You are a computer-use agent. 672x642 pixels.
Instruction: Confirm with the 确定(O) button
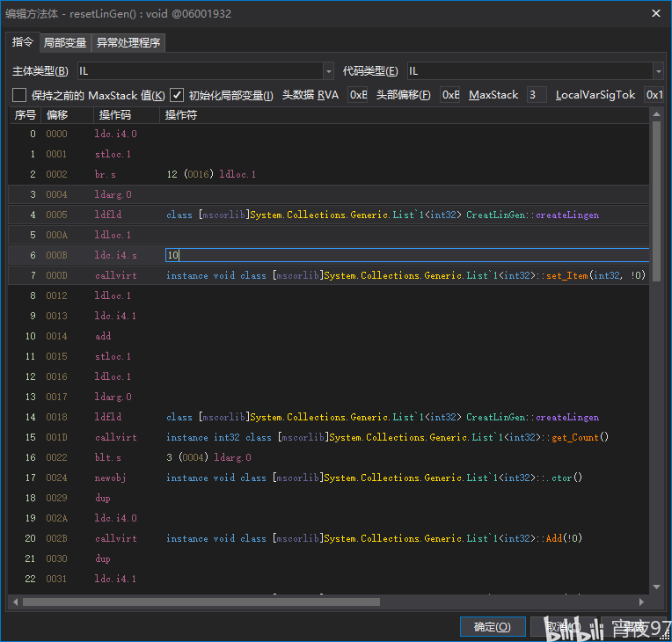[493, 627]
